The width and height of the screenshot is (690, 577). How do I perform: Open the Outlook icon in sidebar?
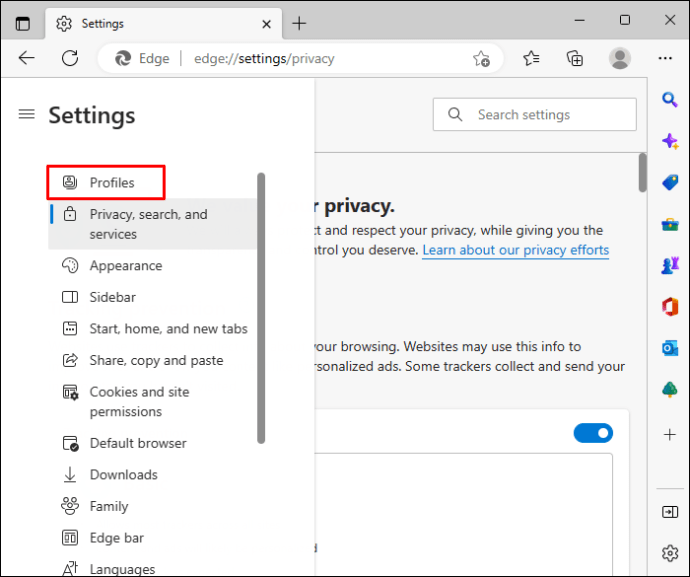670,347
